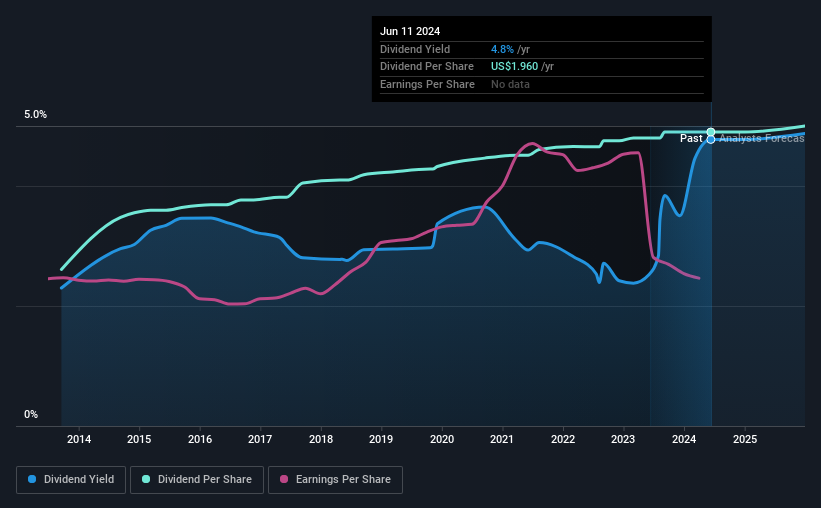Click the blue Dividend Yield marker at Jun 2024
Screen dimensions: 821x508
point(711,139)
